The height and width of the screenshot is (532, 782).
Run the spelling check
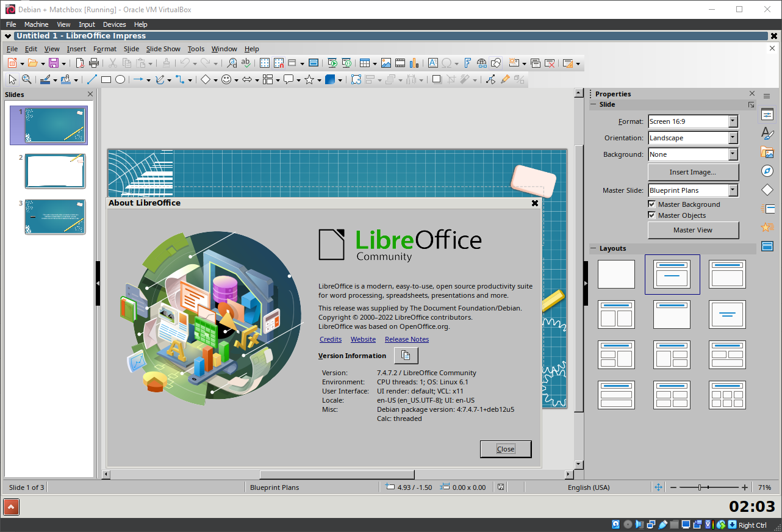[246, 63]
